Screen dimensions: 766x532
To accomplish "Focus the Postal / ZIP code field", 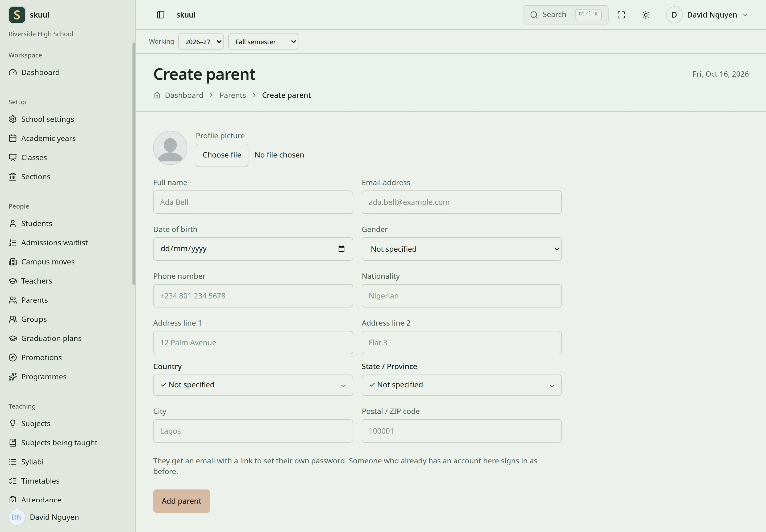I will (x=461, y=431).
